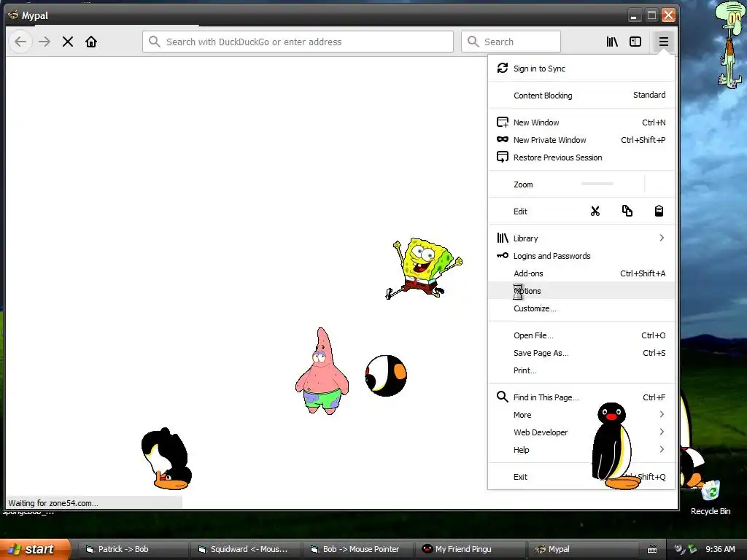Viewport: 747px width, 560px height.
Task: Switch to Squidward <- Mous... taskbar window
Action: click(244, 550)
